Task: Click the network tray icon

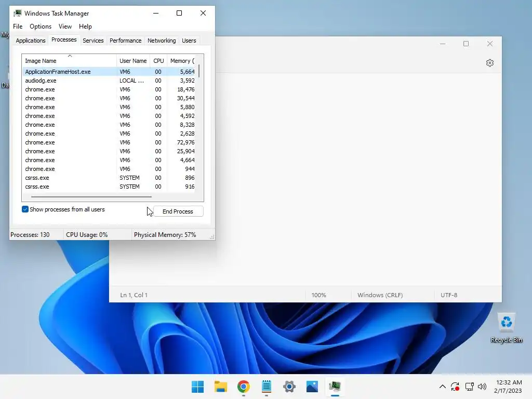Action: pos(469,387)
